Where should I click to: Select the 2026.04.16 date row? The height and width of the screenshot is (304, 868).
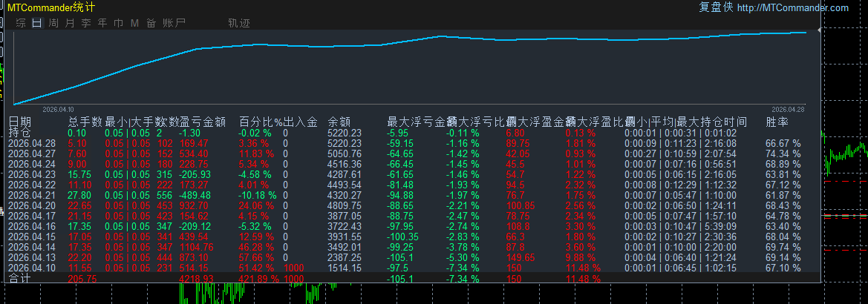pyautogui.click(x=33, y=227)
